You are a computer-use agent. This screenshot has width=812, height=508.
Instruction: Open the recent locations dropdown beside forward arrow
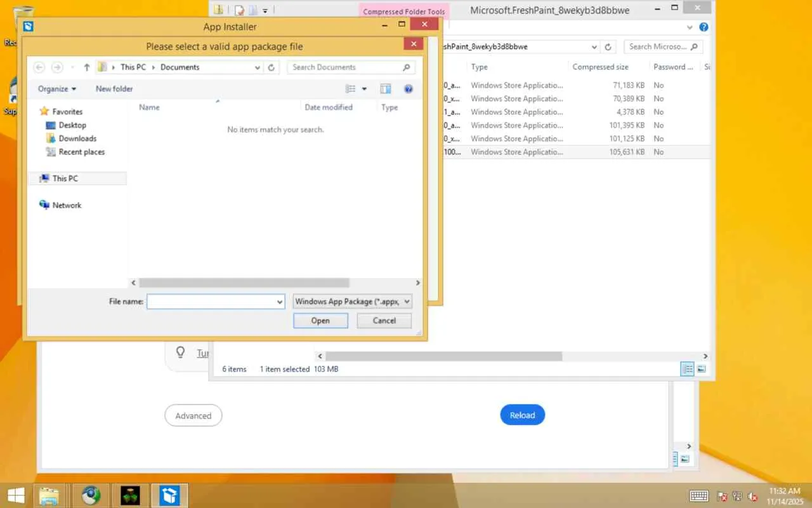(x=73, y=67)
